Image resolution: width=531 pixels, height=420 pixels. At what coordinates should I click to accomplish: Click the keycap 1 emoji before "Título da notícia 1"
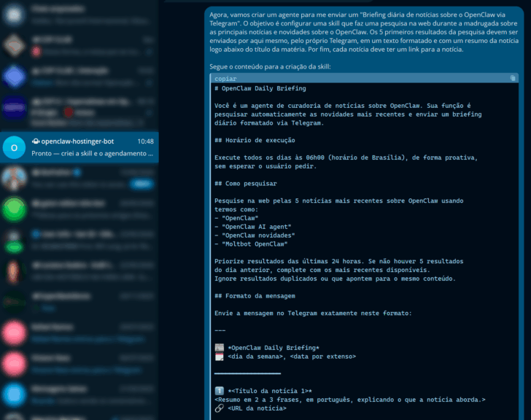tap(219, 391)
